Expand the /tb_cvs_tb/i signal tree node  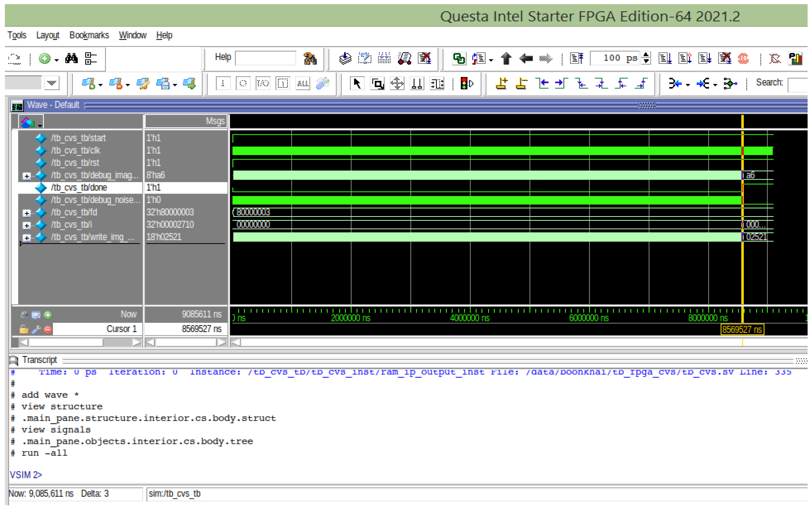pos(27,225)
